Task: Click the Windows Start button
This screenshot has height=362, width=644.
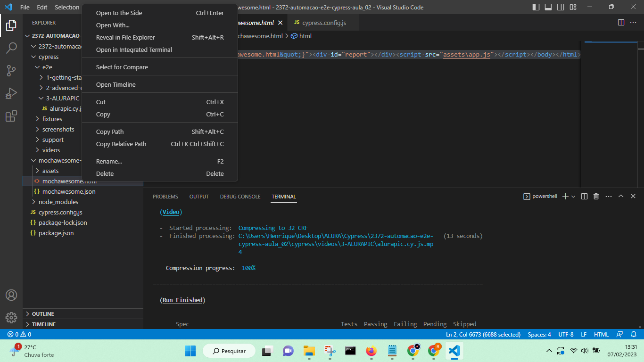Action: click(190, 351)
